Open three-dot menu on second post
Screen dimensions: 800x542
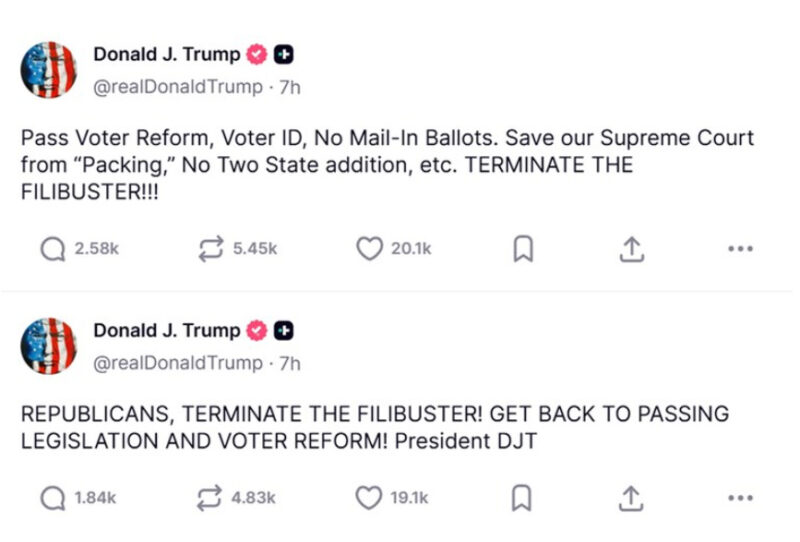coord(740,497)
